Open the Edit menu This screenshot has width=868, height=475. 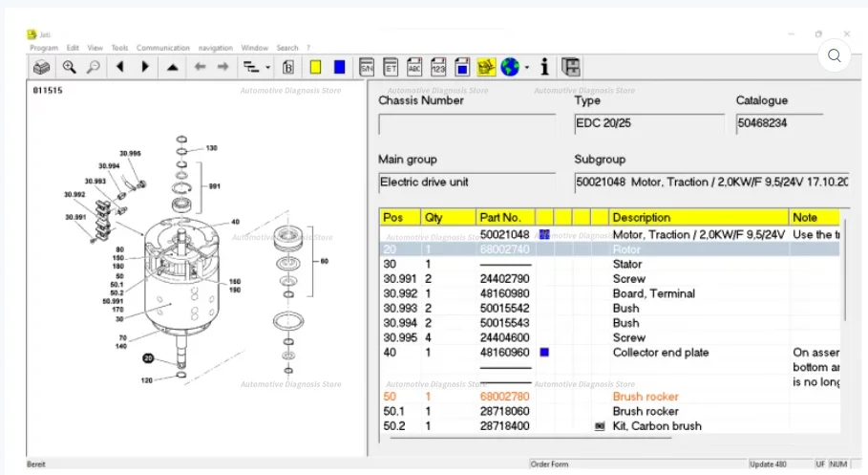coord(73,48)
